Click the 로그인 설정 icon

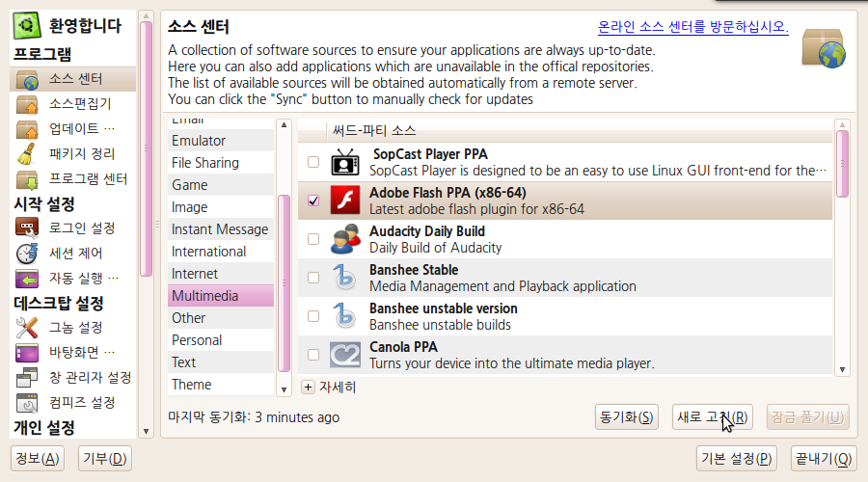(27, 228)
